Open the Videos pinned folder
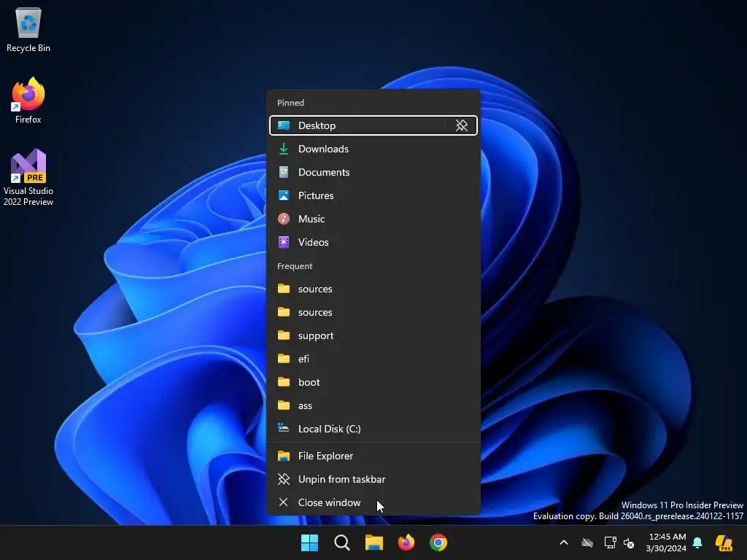The height and width of the screenshot is (560, 747). 373,242
